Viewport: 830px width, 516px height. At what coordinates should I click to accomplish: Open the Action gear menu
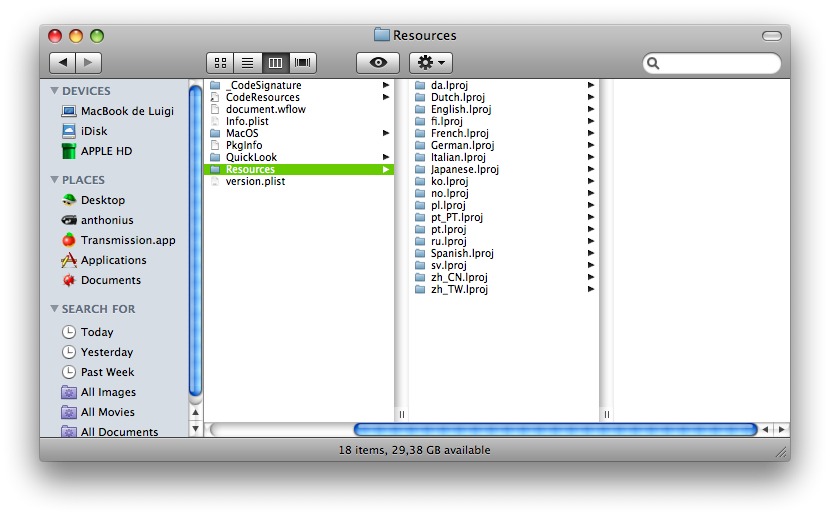pos(431,62)
